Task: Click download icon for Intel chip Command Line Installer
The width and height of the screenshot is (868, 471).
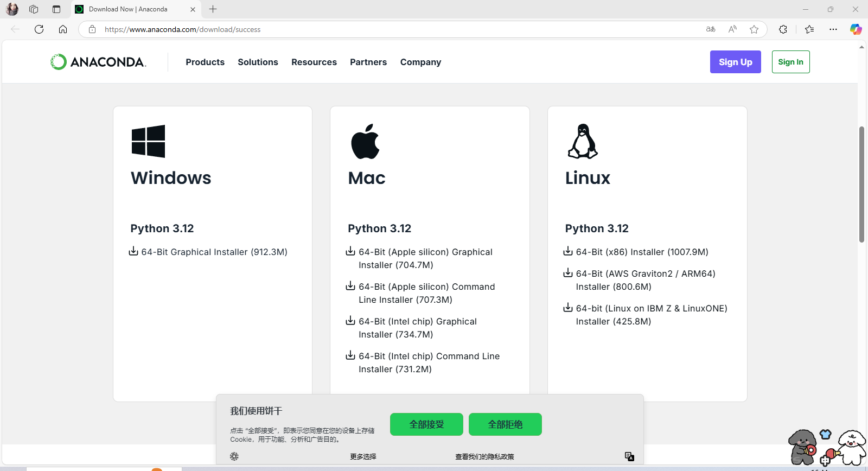Action: 350,355
